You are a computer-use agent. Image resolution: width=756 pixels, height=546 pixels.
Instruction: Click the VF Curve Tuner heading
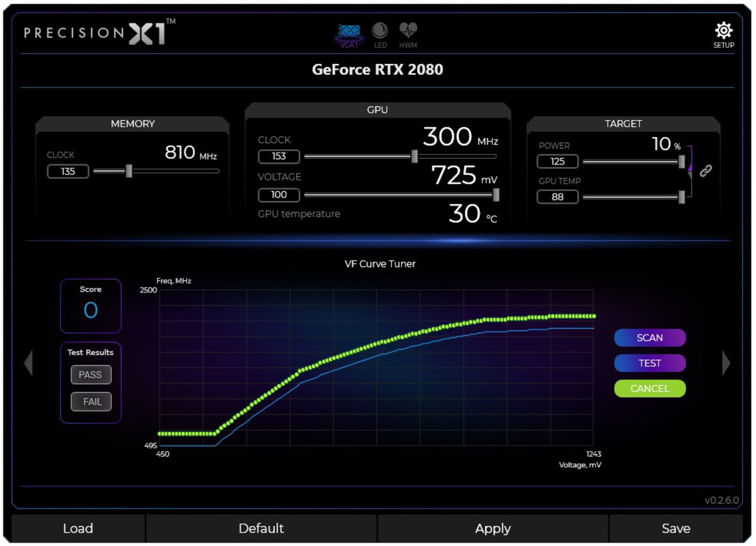pos(380,264)
